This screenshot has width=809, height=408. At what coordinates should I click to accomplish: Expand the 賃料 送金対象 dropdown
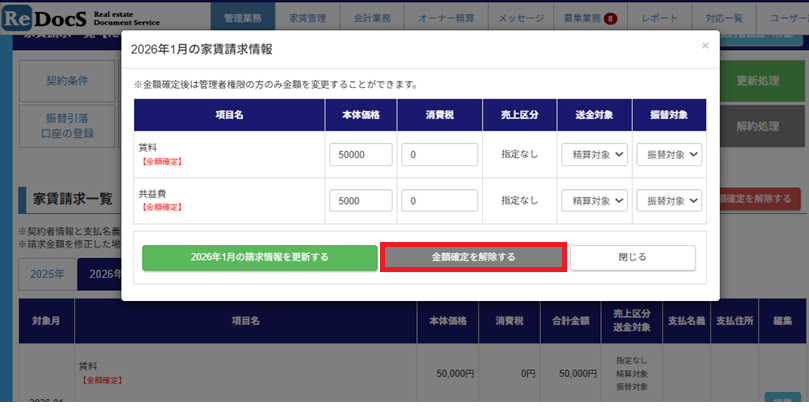[594, 155]
